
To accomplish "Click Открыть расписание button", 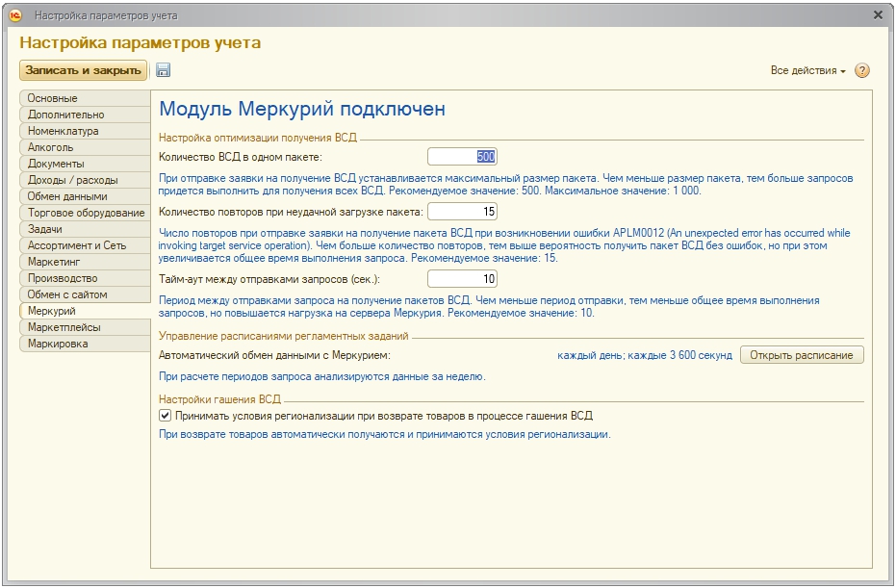I will coord(802,355).
